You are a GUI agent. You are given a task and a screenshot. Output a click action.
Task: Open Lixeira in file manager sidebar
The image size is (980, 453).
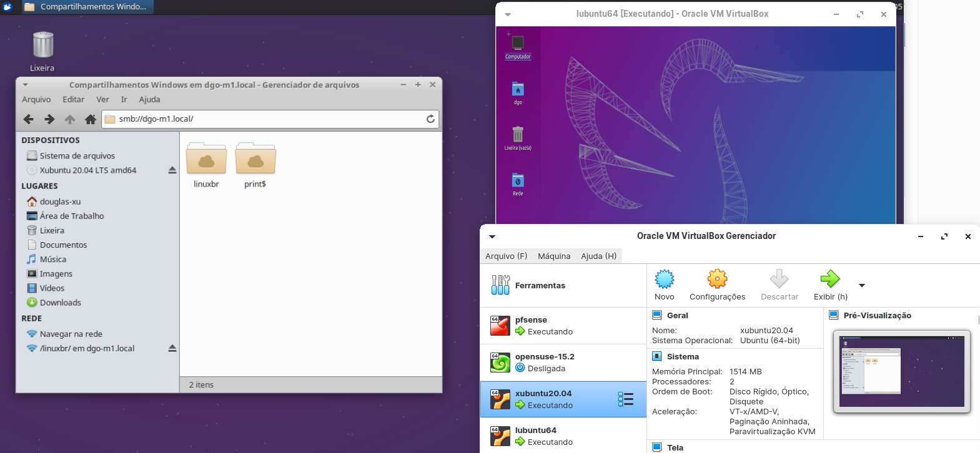tap(46, 230)
